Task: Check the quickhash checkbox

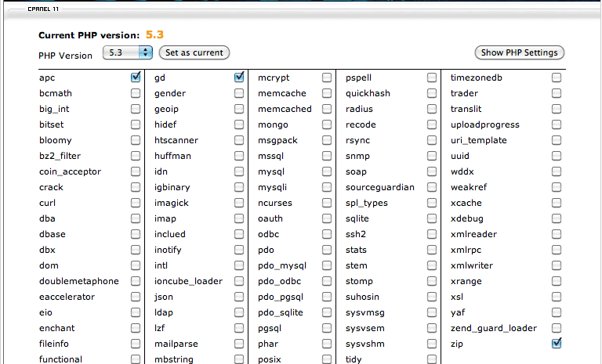Action: pos(432,93)
